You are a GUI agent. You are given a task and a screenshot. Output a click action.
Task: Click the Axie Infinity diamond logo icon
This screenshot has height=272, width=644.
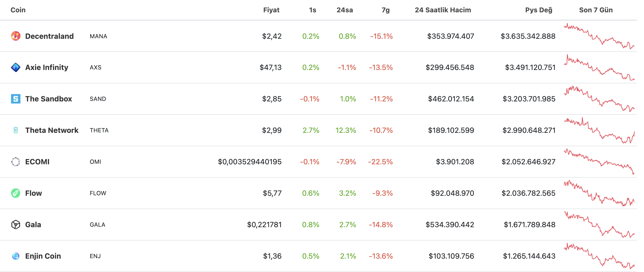[16, 67]
